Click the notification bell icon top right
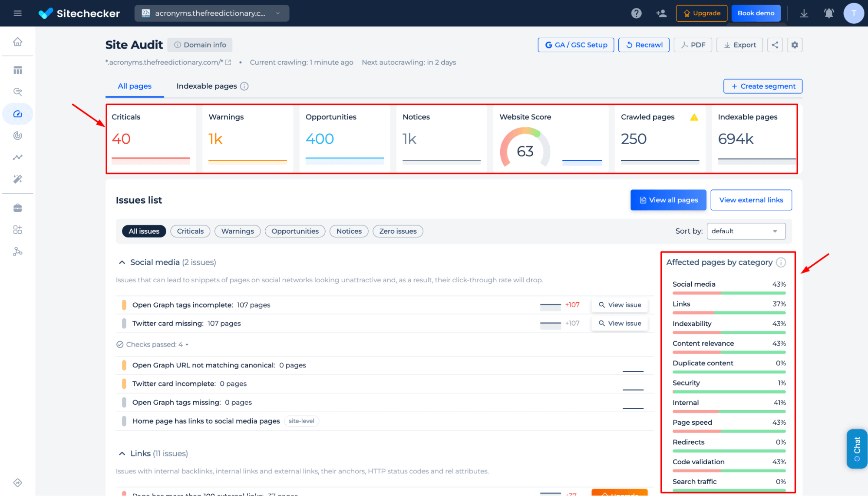The height and width of the screenshot is (496, 868). (829, 13)
